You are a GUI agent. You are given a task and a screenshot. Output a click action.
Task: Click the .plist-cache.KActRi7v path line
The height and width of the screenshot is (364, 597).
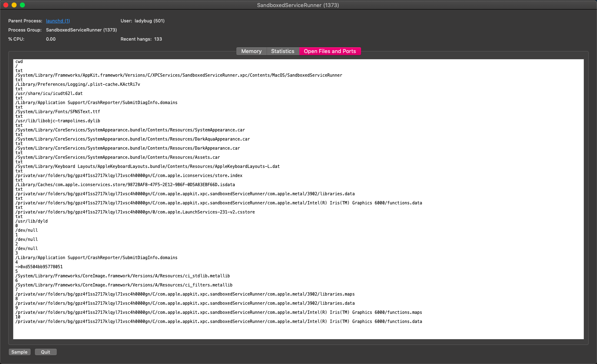coord(78,85)
